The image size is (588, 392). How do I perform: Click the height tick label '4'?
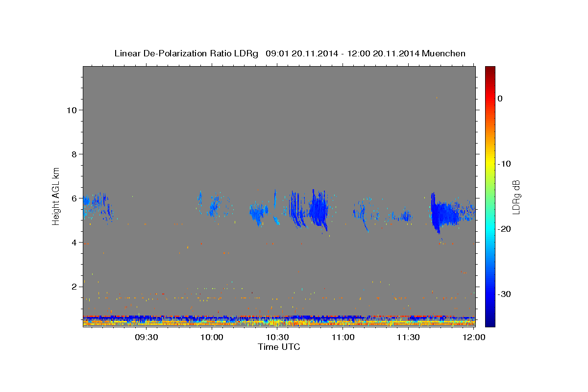[73, 243]
